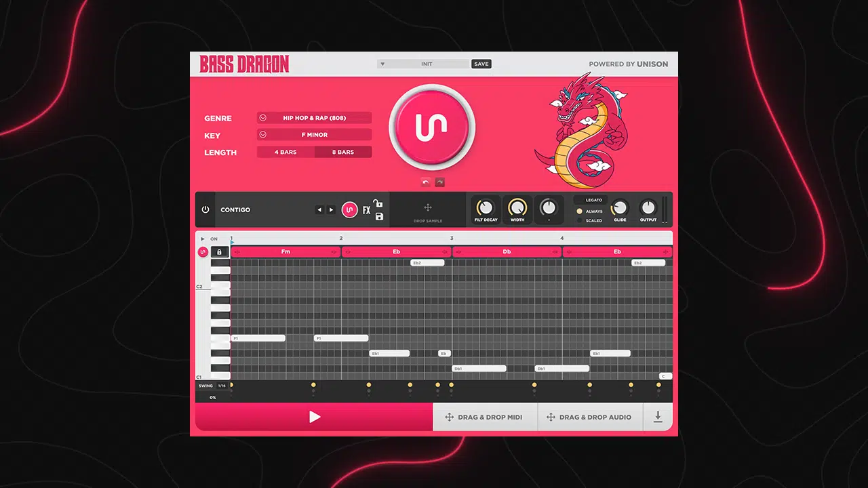Click the left arrow icon on Fm chord
This screenshot has width=868, height=488.
[x=237, y=252]
